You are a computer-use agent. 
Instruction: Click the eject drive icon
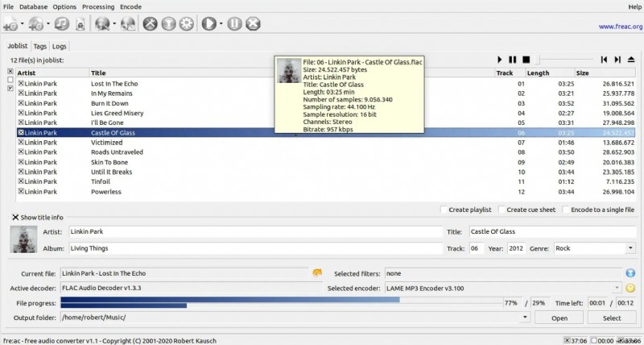point(631,60)
